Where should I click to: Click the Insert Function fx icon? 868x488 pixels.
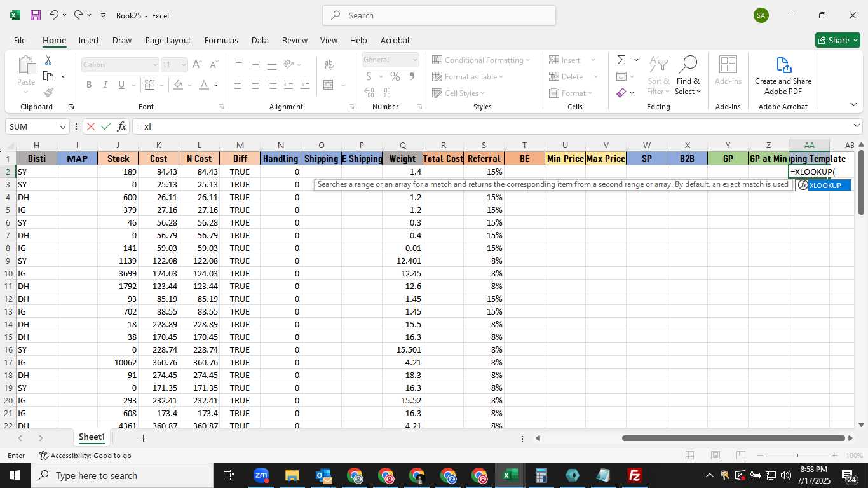122,126
